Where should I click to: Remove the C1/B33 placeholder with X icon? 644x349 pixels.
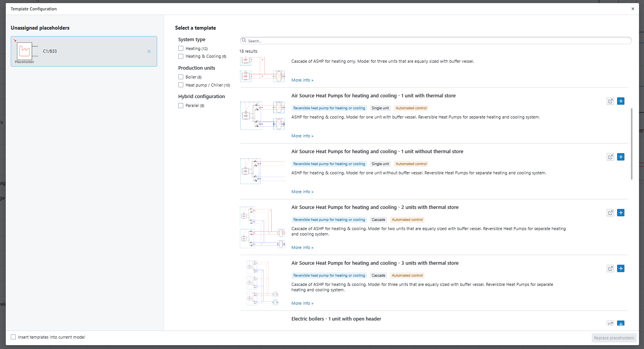tap(149, 52)
